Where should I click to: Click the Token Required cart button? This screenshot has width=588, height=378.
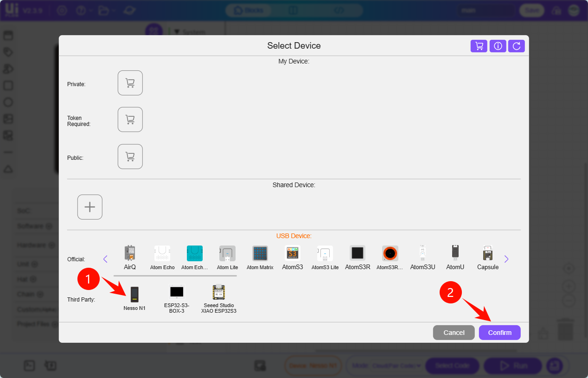pyautogui.click(x=130, y=120)
